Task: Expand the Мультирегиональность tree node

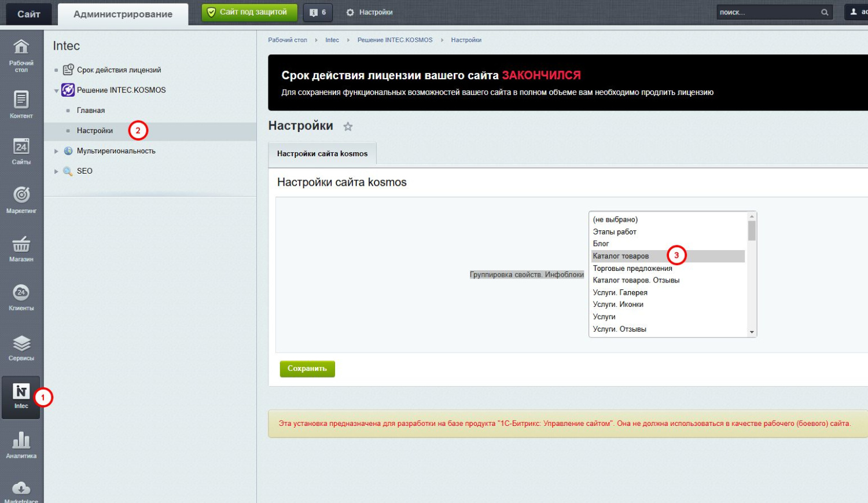Action: 56,151
